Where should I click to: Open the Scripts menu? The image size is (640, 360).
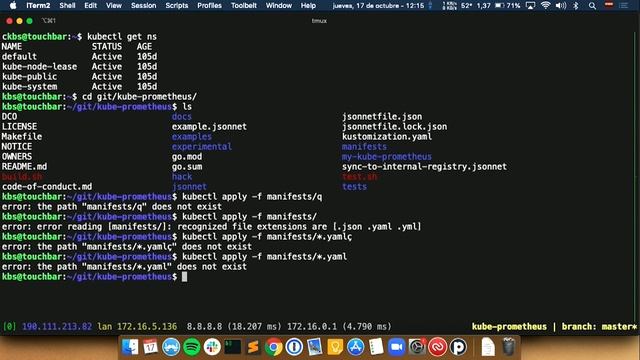tap(177, 6)
